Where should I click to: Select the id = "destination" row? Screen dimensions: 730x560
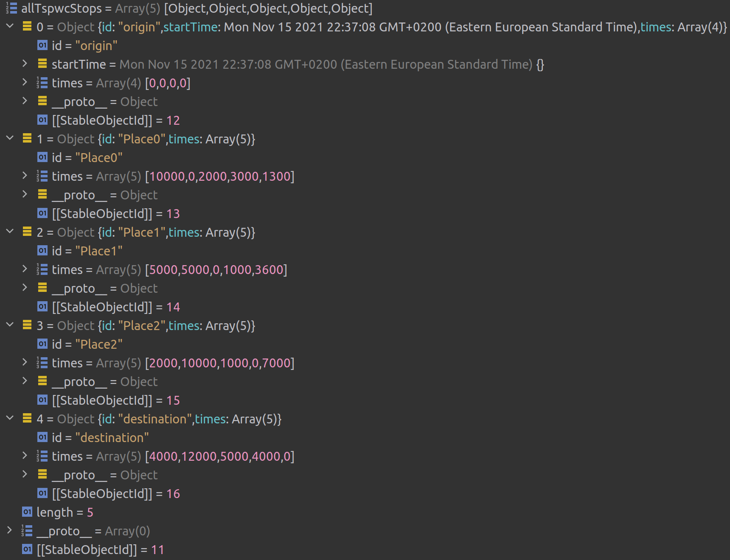(365, 437)
